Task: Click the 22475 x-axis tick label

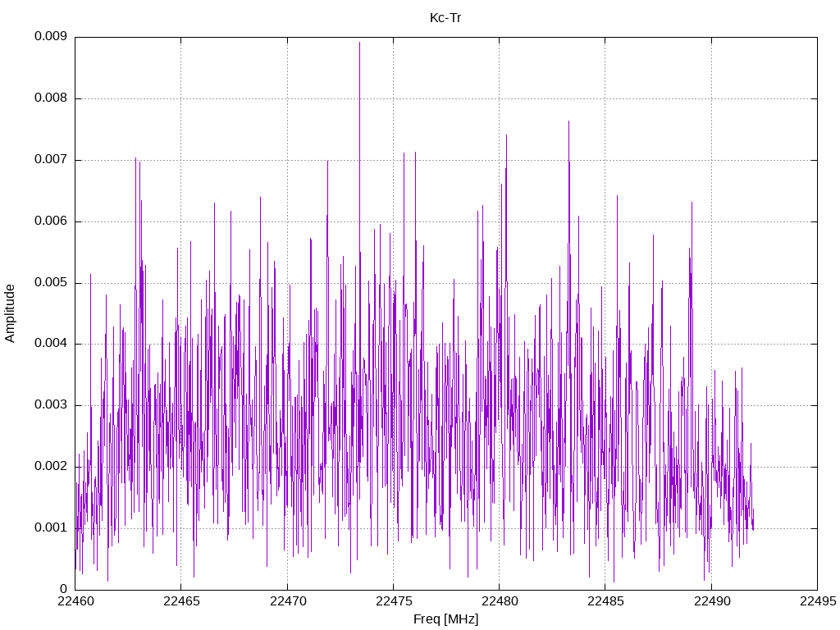Action: click(x=394, y=601)
